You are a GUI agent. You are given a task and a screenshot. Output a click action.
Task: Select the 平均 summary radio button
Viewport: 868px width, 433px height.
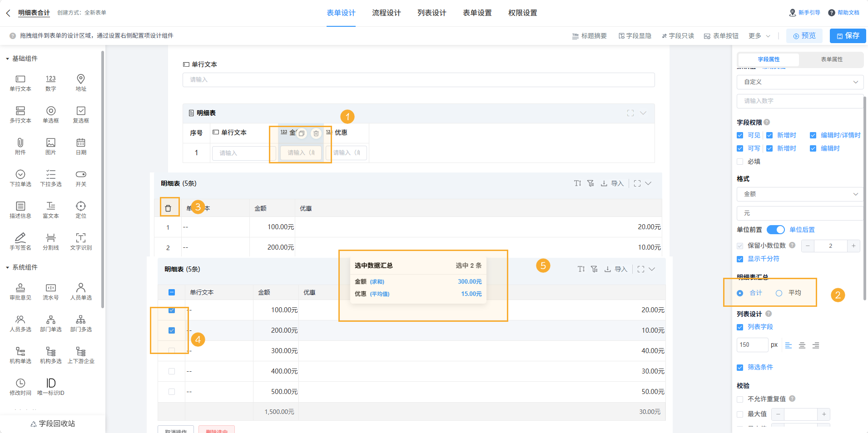coord(779,293)
